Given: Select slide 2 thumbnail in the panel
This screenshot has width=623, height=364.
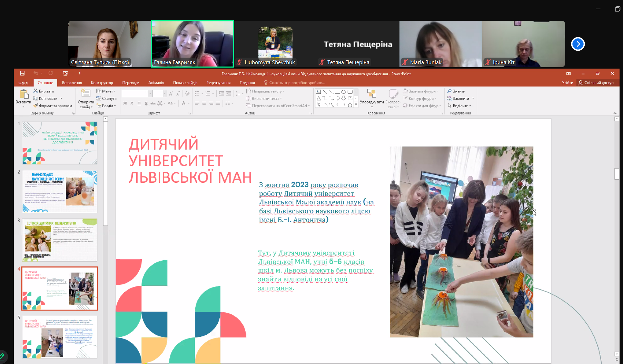Looking at the screenshot, I should click(60, 191).
